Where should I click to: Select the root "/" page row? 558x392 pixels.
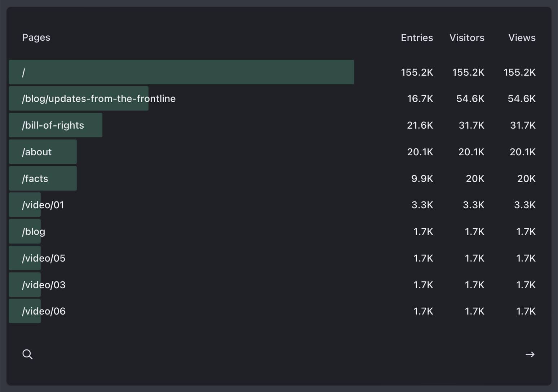click(24, 72)
